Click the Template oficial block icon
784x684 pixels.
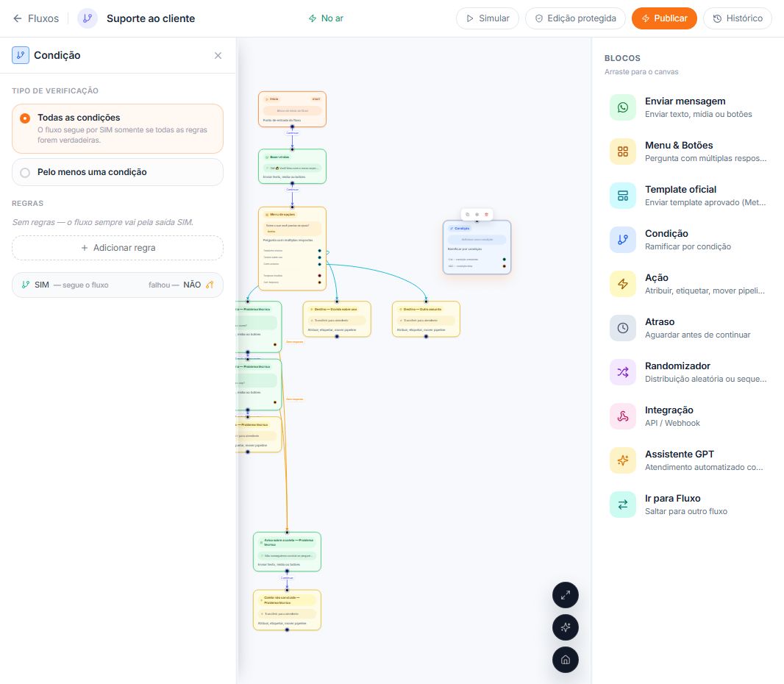[622, 196]
